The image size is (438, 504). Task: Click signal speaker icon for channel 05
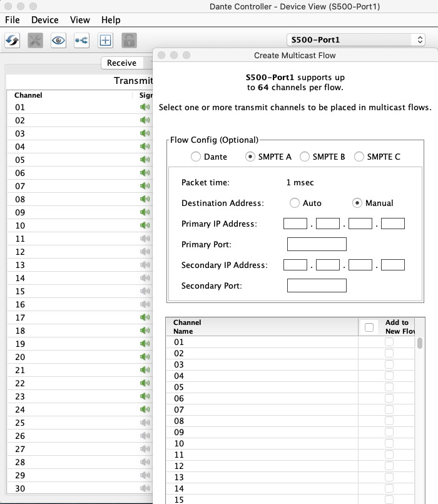(145, 160)
